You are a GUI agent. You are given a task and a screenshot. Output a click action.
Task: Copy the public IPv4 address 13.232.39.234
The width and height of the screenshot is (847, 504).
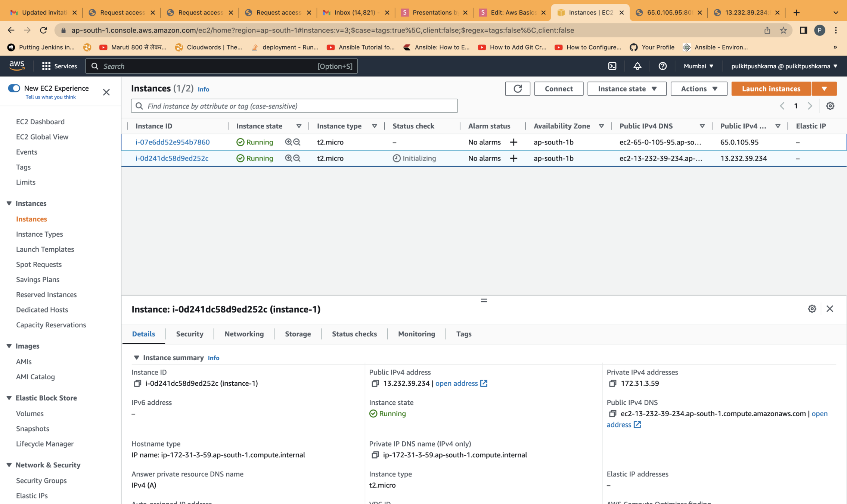pyautogui.click(x=375, y=383)
